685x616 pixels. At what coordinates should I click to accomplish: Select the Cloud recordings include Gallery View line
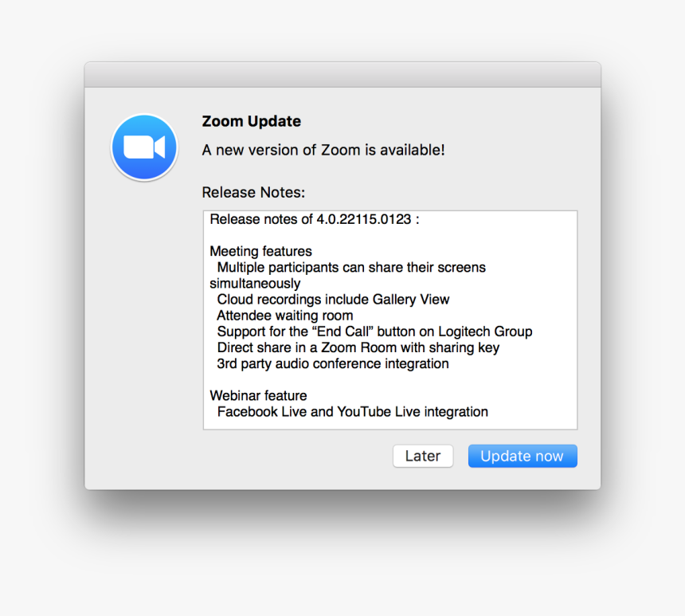coord(333,300)
